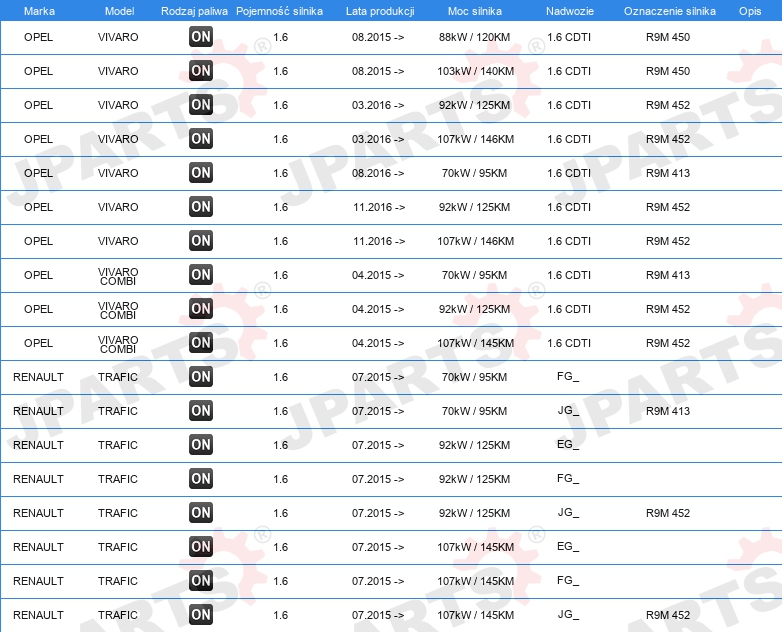Click ON icon in Trafic 70kW JG_ row
This screenshot has width=782, height=632.
(201, 411)
